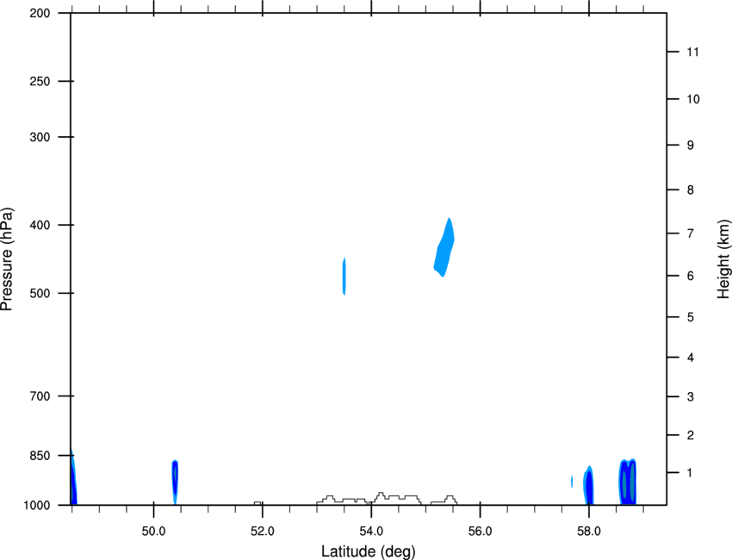Click the 9 km height label
Image resolution: width=732 pixels, height=560 pixels.
coord(691,146)
